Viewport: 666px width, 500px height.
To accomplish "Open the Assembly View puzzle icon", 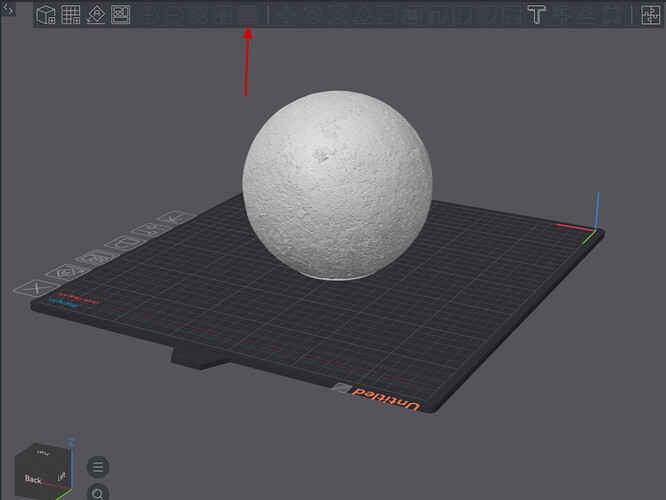I will tap(650, 15).
